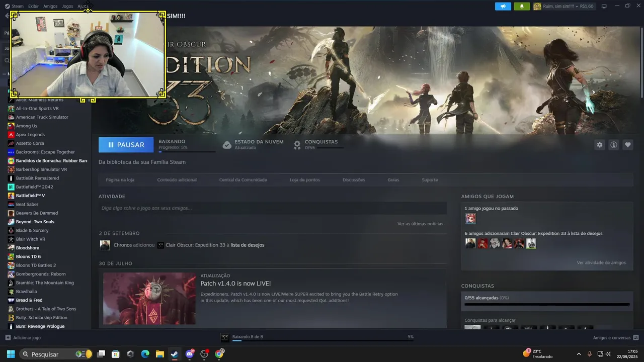Open the weather widget 23°C Ensolarado
Screen dimensions: 644x362
click(538, 354)
